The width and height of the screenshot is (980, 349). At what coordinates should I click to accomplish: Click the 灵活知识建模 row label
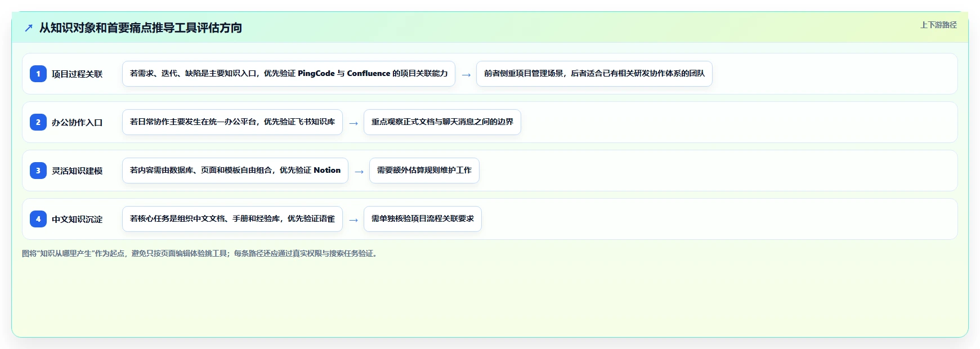77,171
